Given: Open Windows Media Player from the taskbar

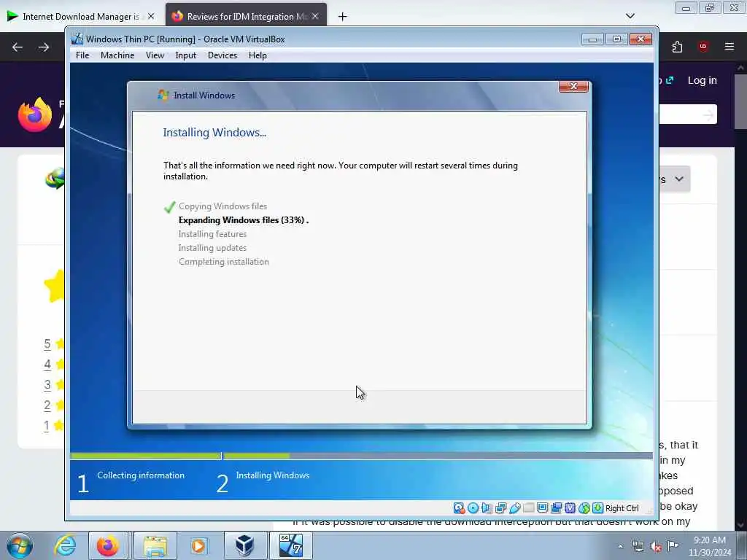Looking at the screenshot, I should pos(198,545).
